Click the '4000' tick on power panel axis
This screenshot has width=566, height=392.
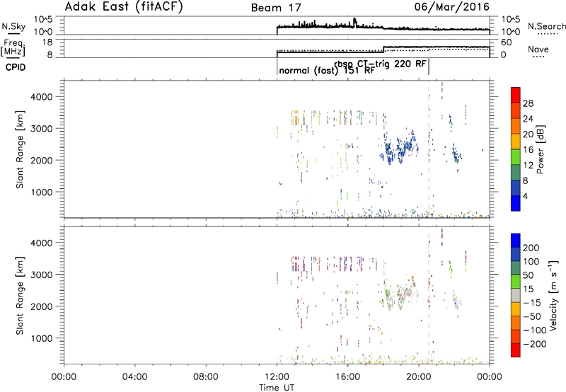coord(42,97)
